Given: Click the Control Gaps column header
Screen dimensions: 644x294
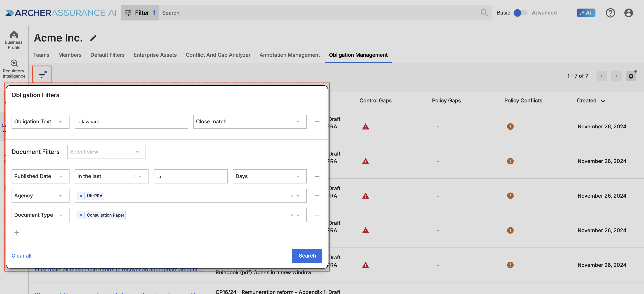Looking at the screenshot, I should (x=375, y=101).
